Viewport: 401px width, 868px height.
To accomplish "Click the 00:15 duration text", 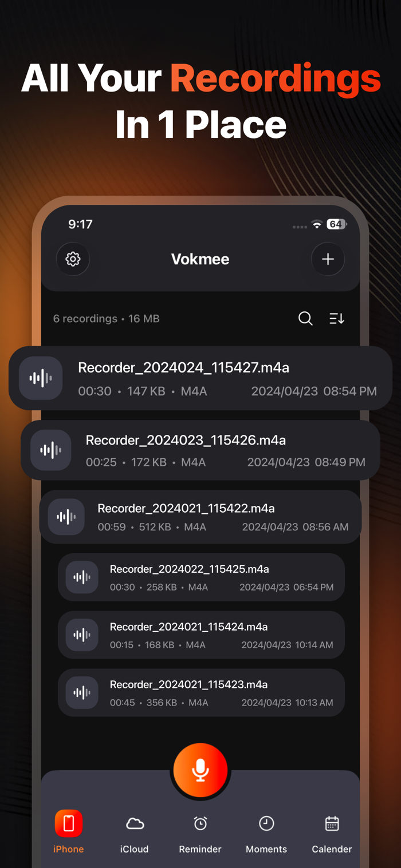I will (121, 645).
